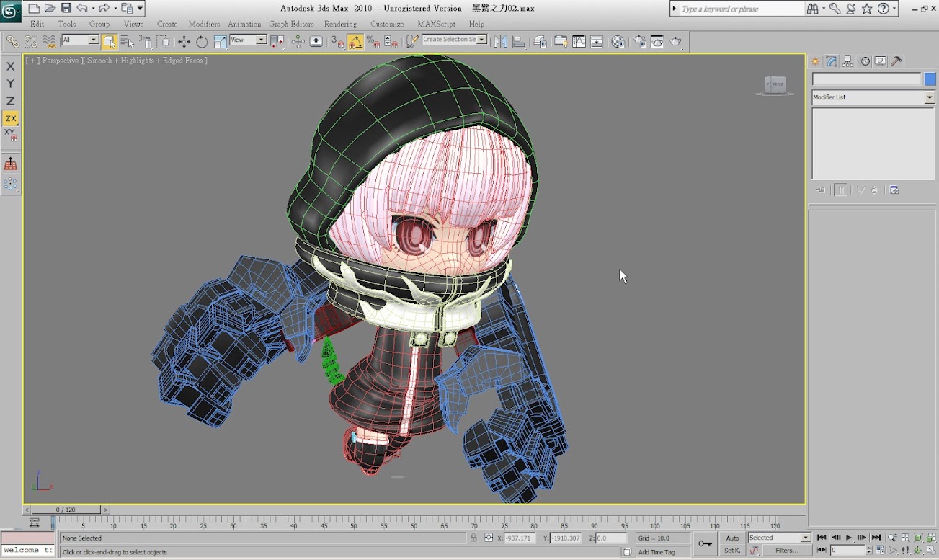Click the object name input field
Image resolution: width=939 pixels, height=560 pixels.
point(867,79)
